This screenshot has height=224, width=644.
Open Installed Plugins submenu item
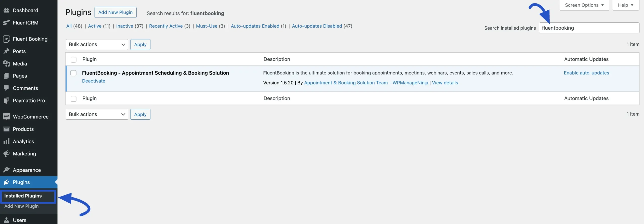pos(23,196)
